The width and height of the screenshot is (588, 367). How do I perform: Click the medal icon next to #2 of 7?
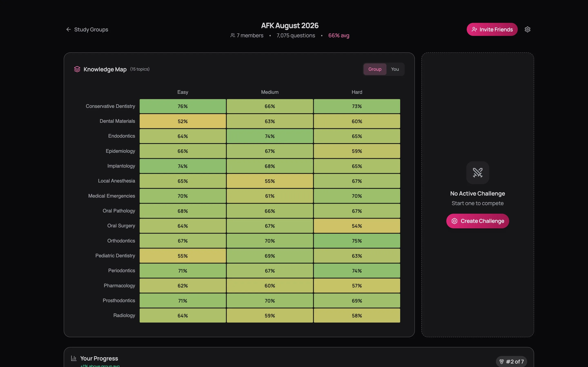pyautogui.click(x=502, y=361)
